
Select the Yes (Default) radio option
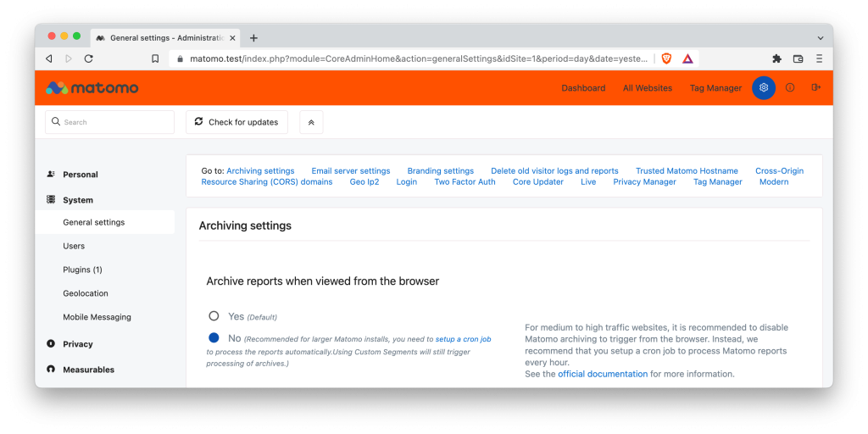pos(214,316)
